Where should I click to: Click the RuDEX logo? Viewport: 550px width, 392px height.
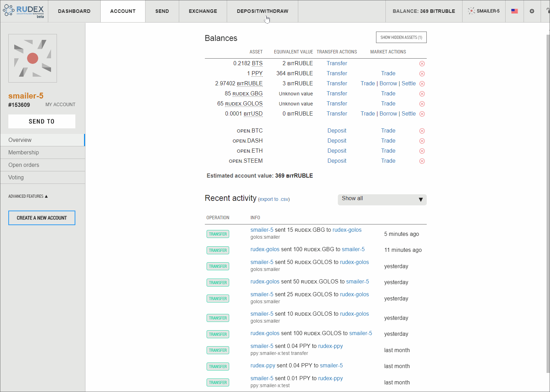(x=24, y=11)
